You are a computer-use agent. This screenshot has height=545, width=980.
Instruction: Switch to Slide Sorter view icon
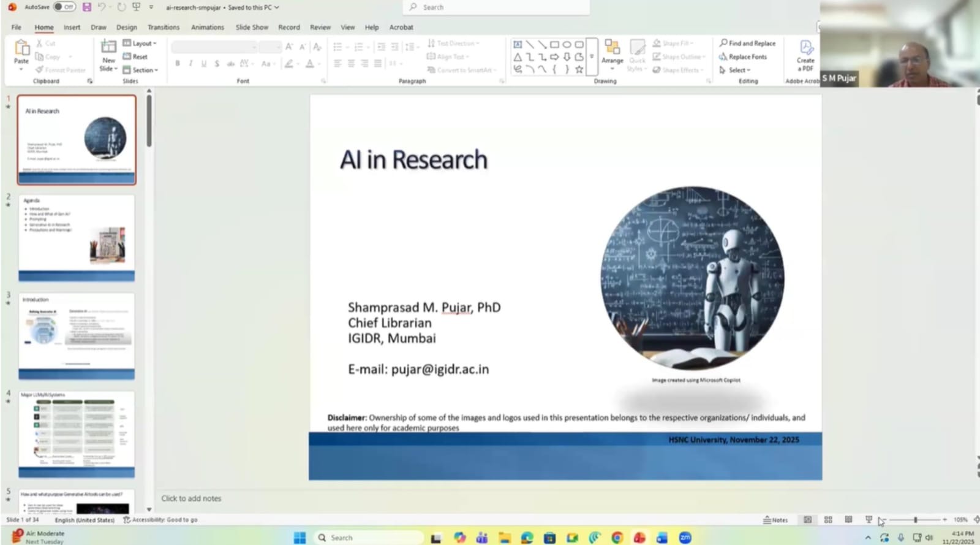(828, 520)
